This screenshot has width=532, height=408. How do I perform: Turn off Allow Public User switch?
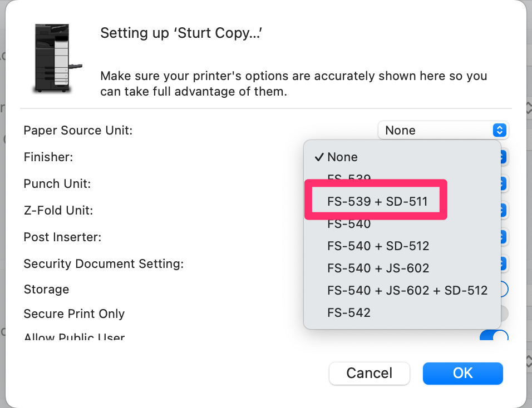[495, 335]
